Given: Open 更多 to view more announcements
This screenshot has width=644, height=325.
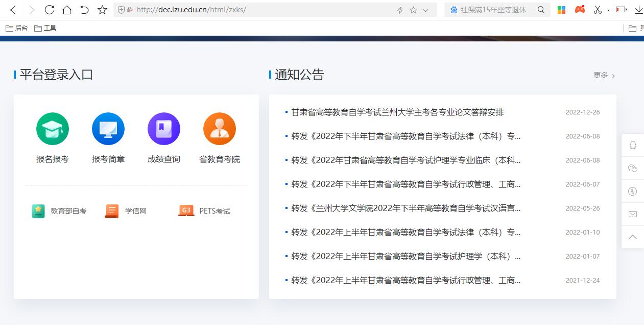Looking at the screenshot, I should (604, 75).
